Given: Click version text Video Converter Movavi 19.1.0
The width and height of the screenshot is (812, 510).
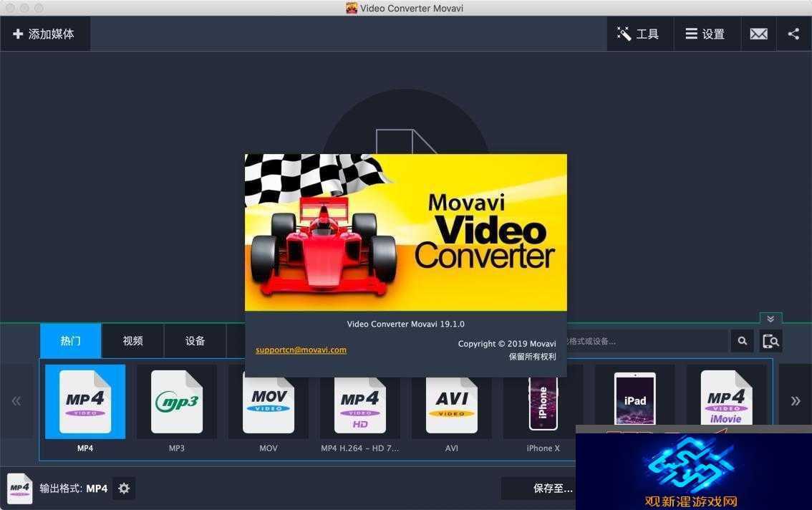Looking at the screenshot, I should tap(405, 324).
